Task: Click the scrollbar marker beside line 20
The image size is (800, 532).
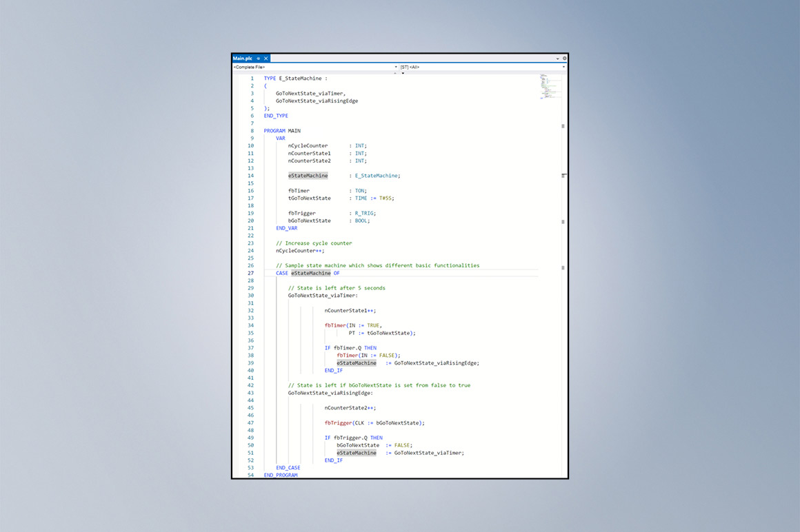Action: [x=563, y=221]
